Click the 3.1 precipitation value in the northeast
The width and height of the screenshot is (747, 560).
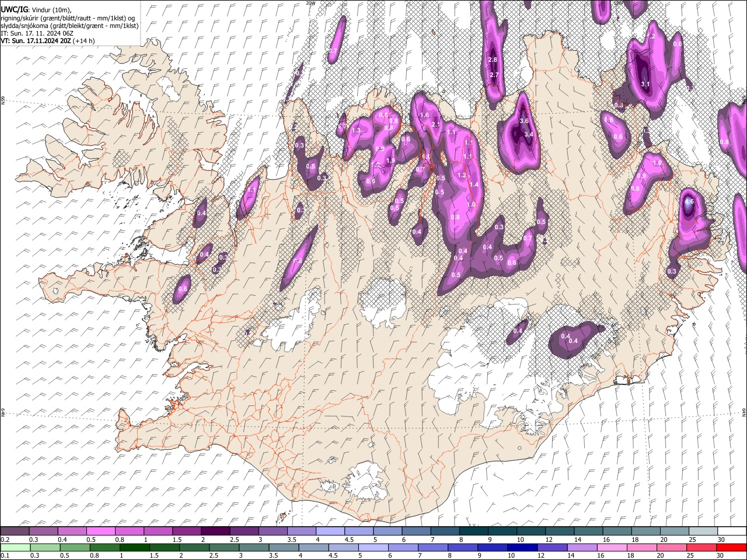pos(645,85)
